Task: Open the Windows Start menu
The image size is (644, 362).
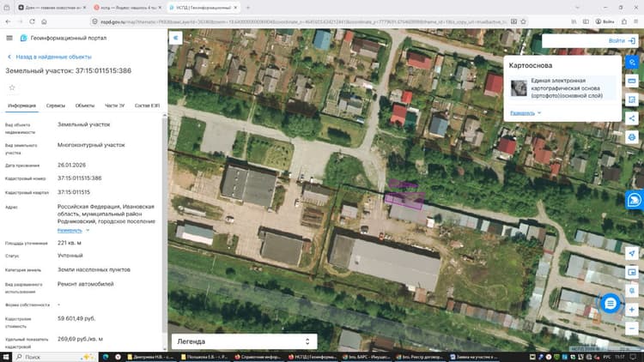Action: pyautogui.click(x=6, y=357)
